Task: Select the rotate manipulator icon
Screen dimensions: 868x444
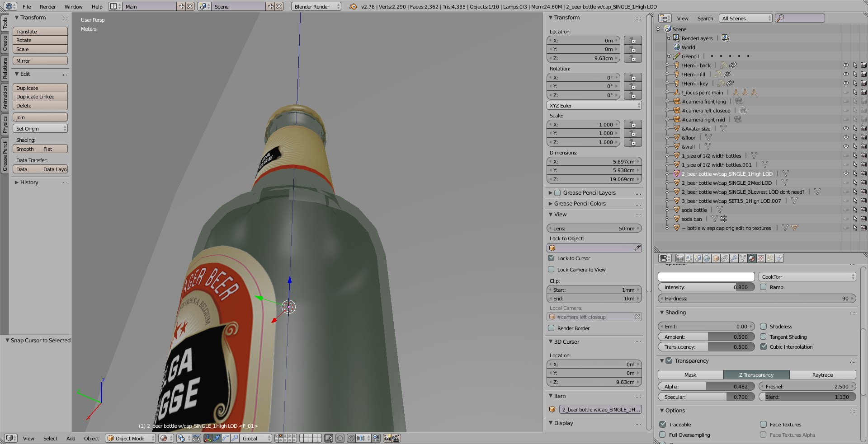Action: [x=226, y=438]
